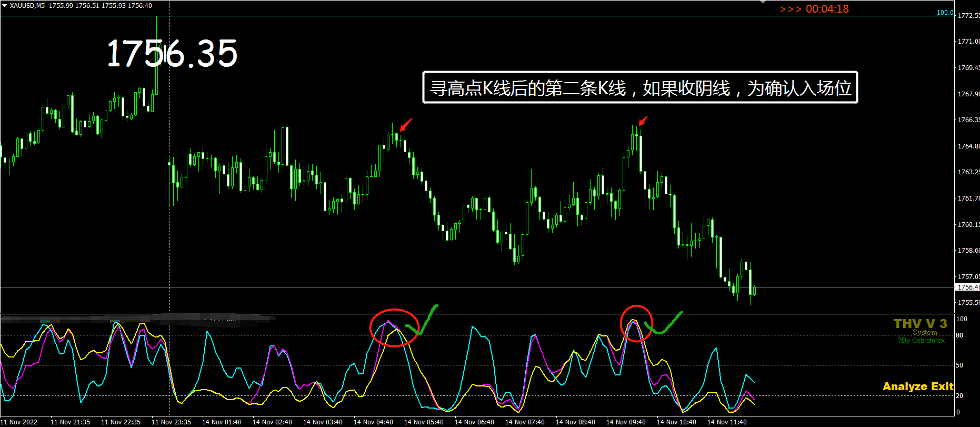
Task: Click the System label under THV V 3
Action: click(925, 332)
